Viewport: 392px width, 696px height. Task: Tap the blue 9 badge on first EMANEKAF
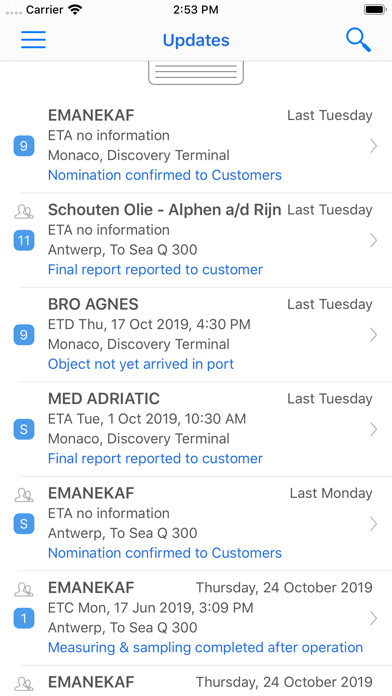[x=24, y=146]
